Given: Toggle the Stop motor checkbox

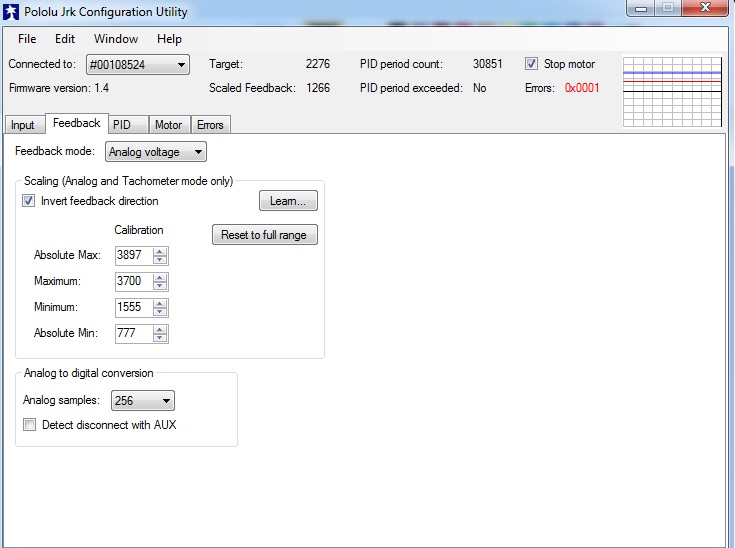Looking at the screenshot, I should (x=531, y=64).
